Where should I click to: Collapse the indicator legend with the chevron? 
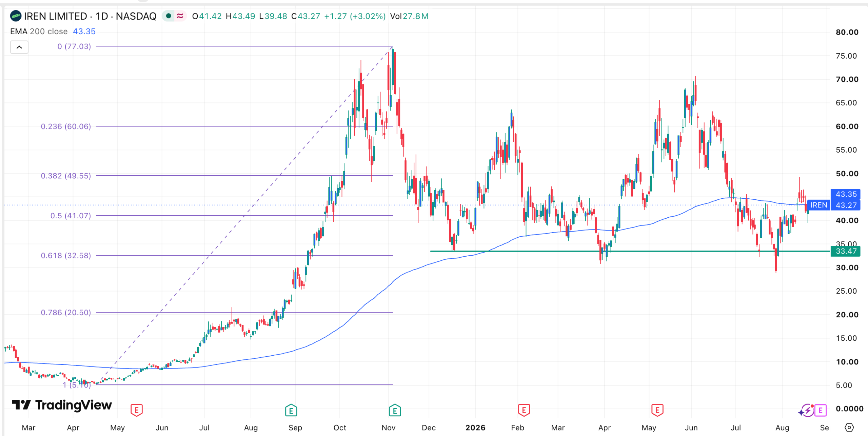(19, 47)
